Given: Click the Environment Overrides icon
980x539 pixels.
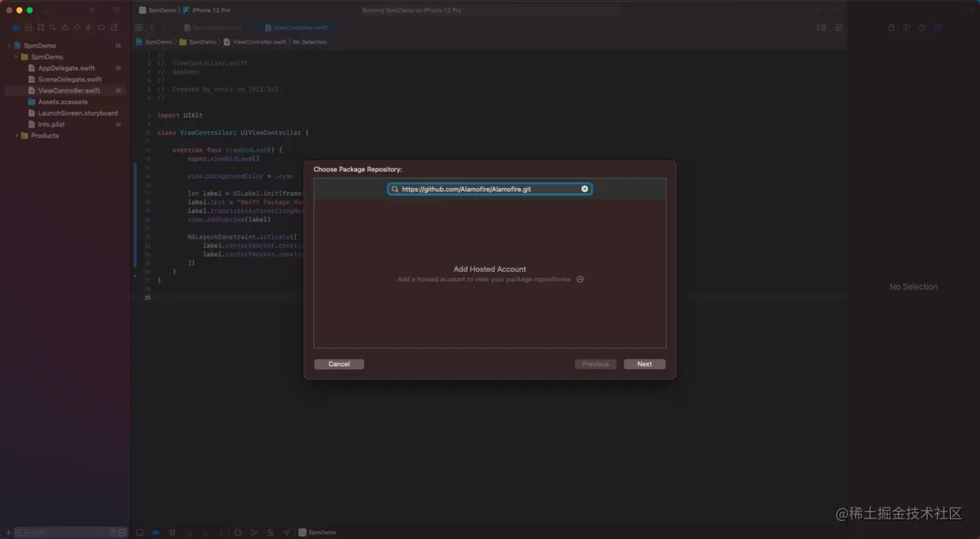Looking at the screenshot, I should [271, 532].
